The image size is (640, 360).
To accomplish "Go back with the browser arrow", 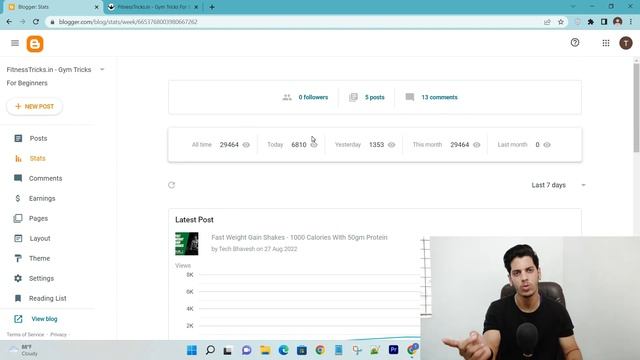I will (x=9, y=22).
